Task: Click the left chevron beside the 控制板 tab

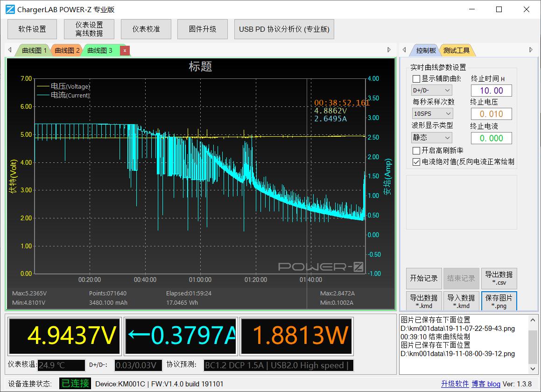Action: pos(404,50)
